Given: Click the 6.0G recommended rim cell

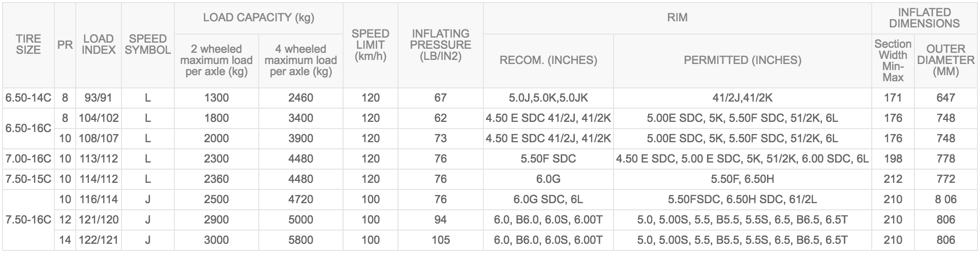Looking at the screenshot, I should (x=548, y=179).
